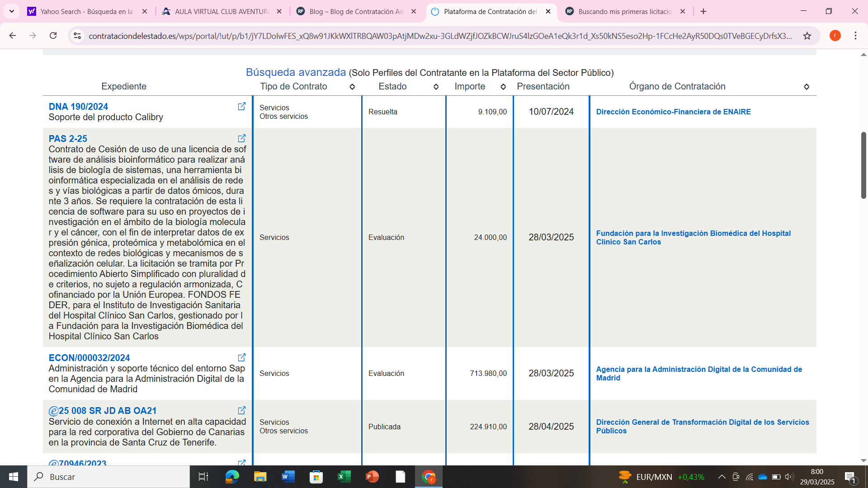Click the vertical page scrollbar thumb
868x488 pixels.
[x=863, y=165]
